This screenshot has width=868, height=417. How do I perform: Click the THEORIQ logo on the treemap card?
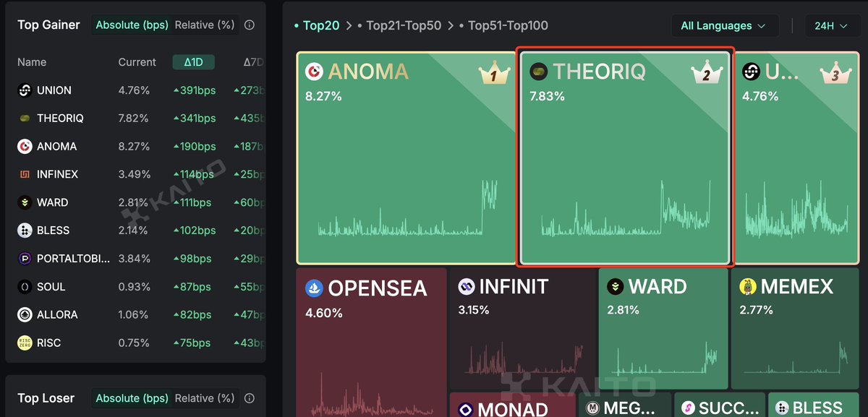point(538,72)
